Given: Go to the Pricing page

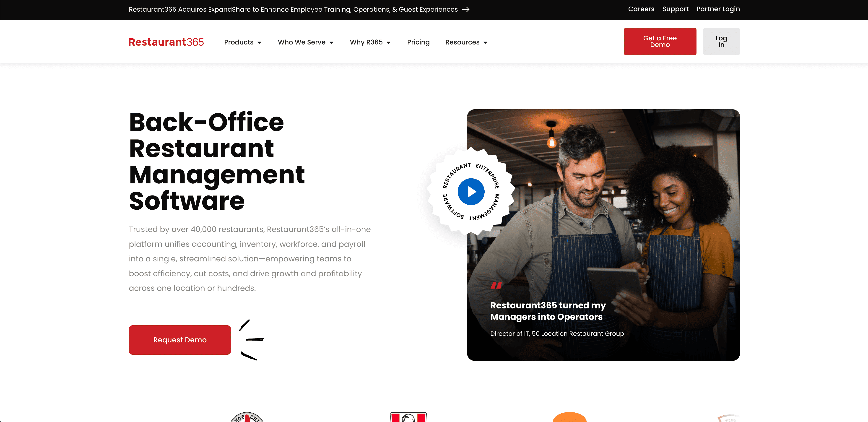Looking at the screenshot, I should [x=418, y=42].
